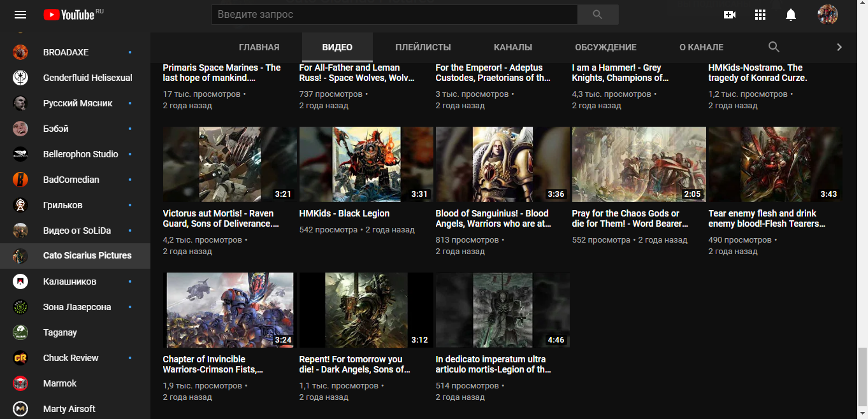The width and height of the screenshot is (868, 419).
Task: Open the create video camera icon
Action: point(730,15)
